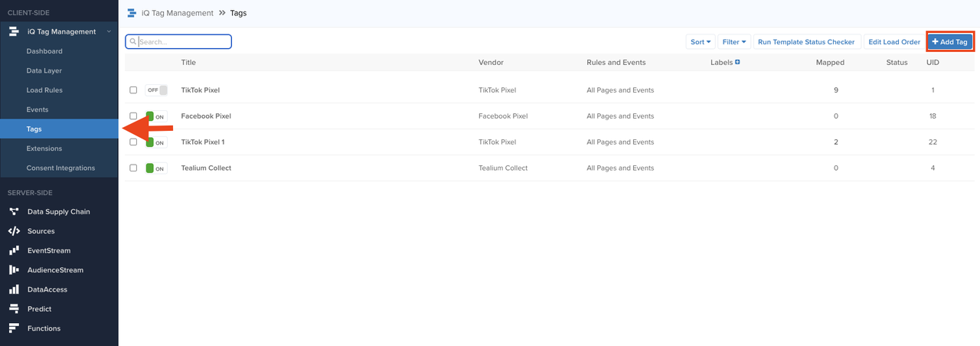Open Load Rules in the sidebar
980x346 pixels.
click(44, 90)
